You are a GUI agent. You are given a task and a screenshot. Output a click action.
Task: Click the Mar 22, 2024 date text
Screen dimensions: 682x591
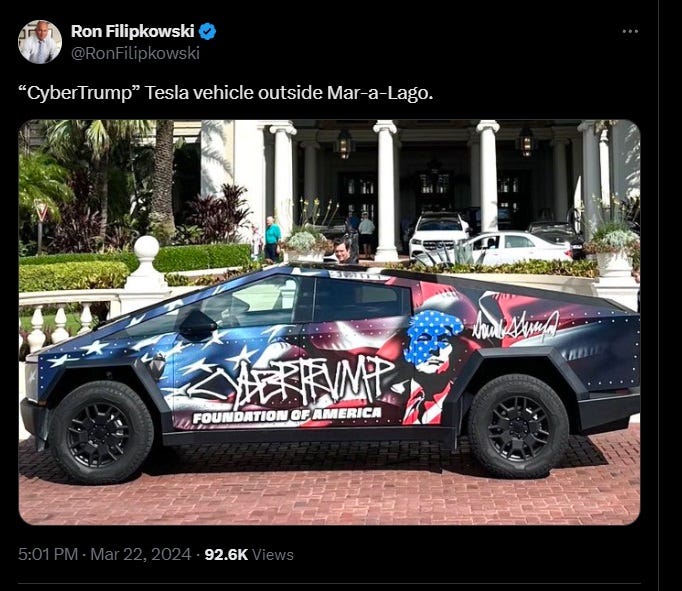(140, 554)
